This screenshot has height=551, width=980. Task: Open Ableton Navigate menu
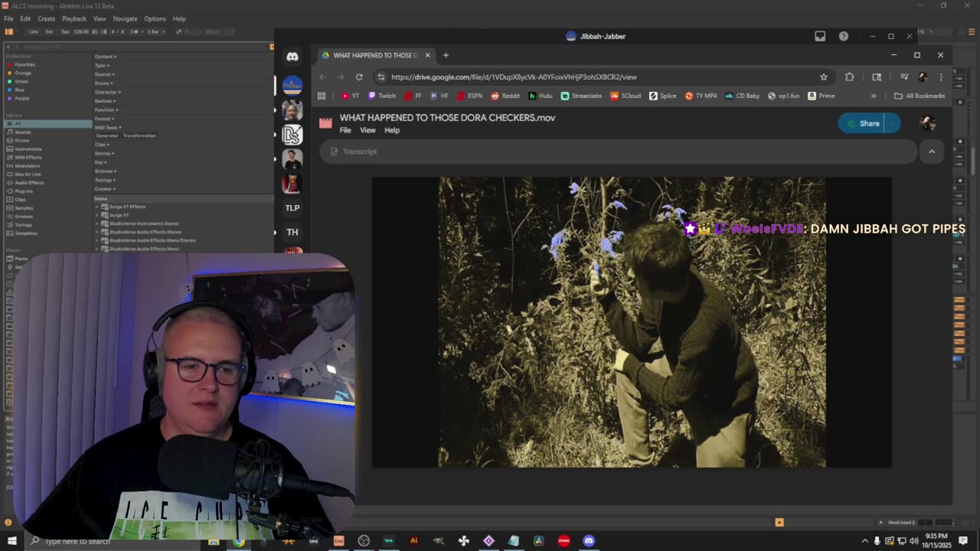(125, 18)
